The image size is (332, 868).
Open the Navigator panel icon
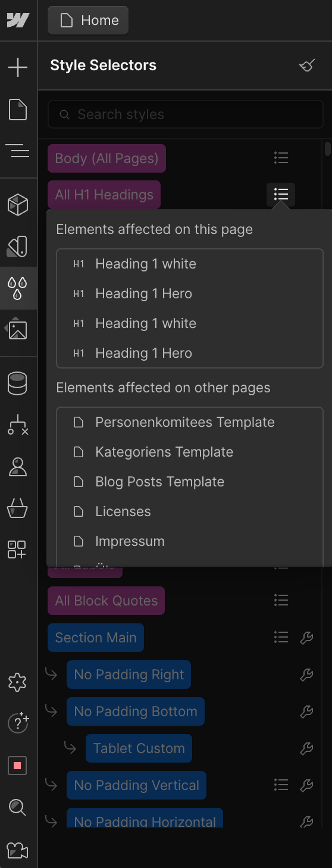pos(18,151)
